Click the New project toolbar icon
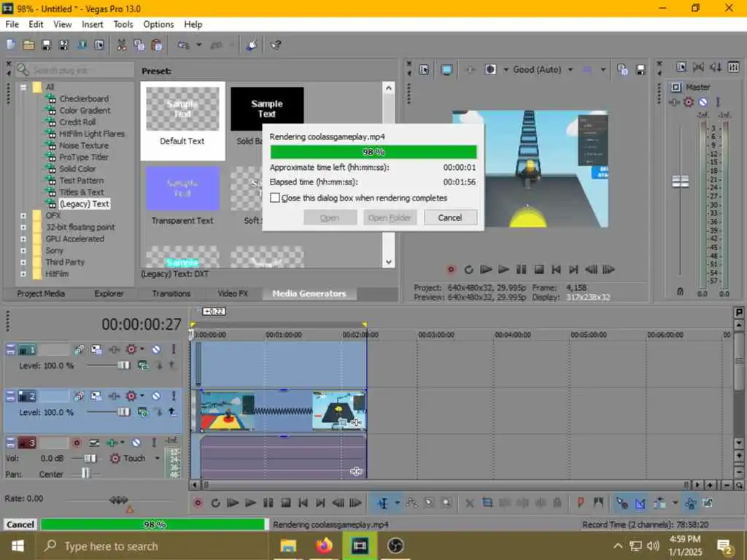This screenshot has height=560, width=747. point(11,44)
